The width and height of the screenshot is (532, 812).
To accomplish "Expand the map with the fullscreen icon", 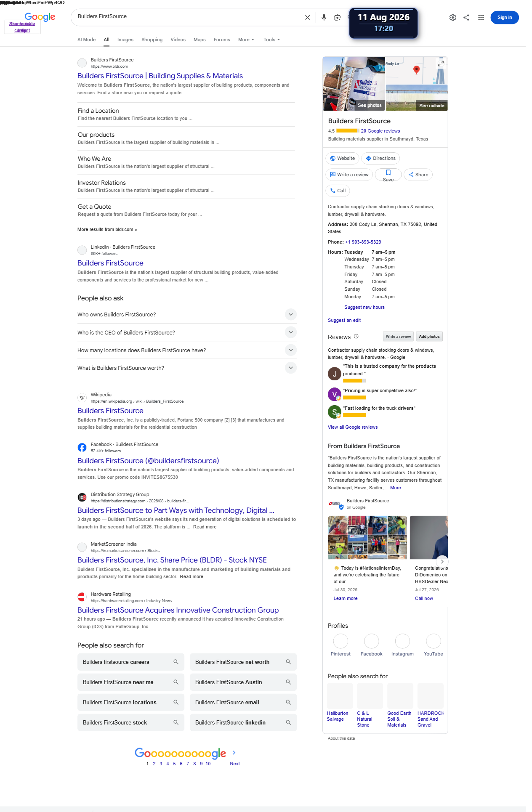I will pos(441,64).
